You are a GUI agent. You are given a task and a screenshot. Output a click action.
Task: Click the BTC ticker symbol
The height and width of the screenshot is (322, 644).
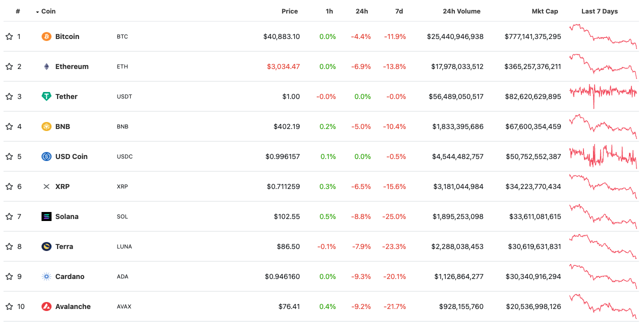point(122,36)
